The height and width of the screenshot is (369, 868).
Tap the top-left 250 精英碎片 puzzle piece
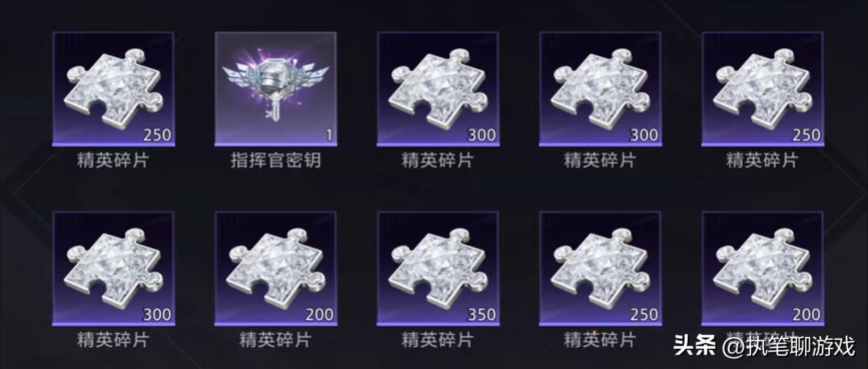(x=113, y=89)
